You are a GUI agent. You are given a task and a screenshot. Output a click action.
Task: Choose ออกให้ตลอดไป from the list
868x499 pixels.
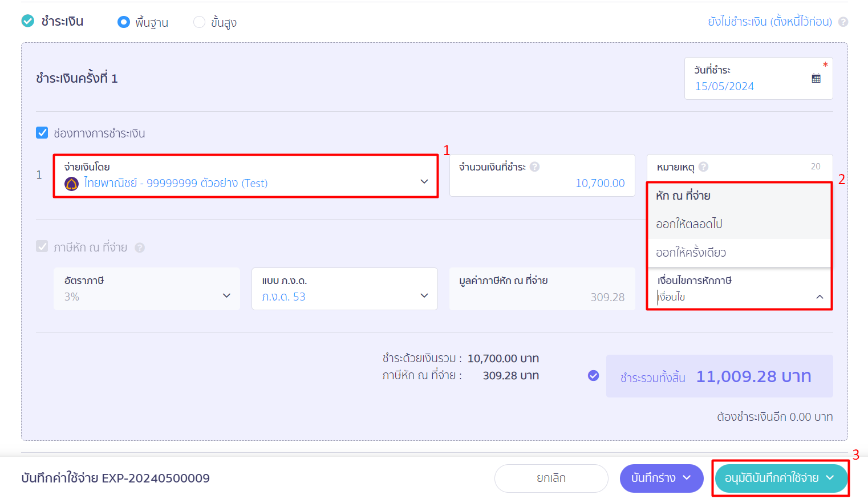(x=739, y=224)
